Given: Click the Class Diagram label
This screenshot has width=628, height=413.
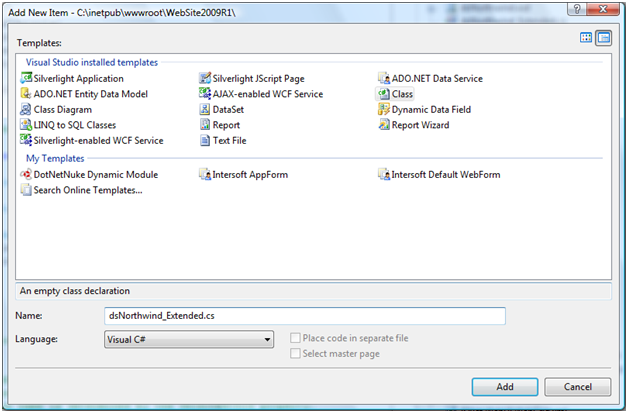Looking at the screenshot, I should (63, 109).
